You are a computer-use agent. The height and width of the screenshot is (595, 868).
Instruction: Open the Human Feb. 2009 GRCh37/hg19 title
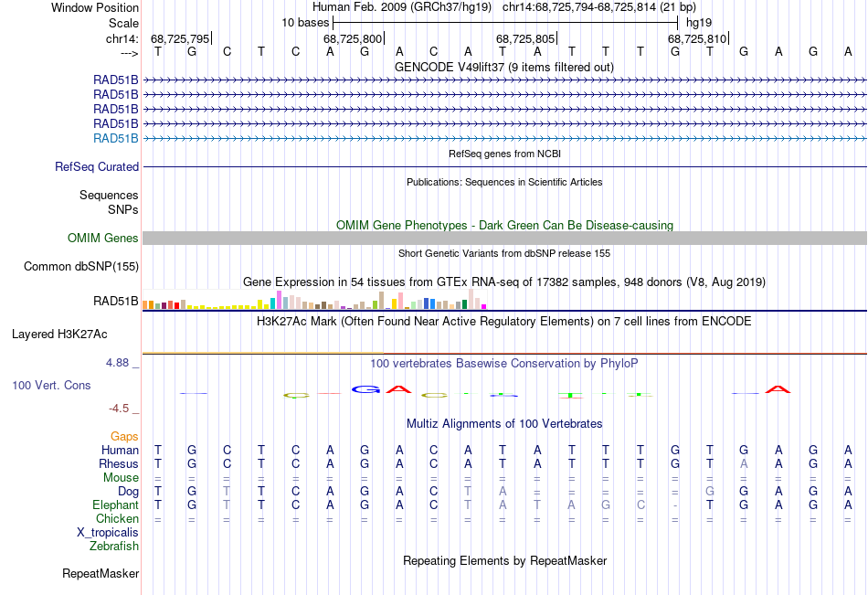tap(402, 7)
